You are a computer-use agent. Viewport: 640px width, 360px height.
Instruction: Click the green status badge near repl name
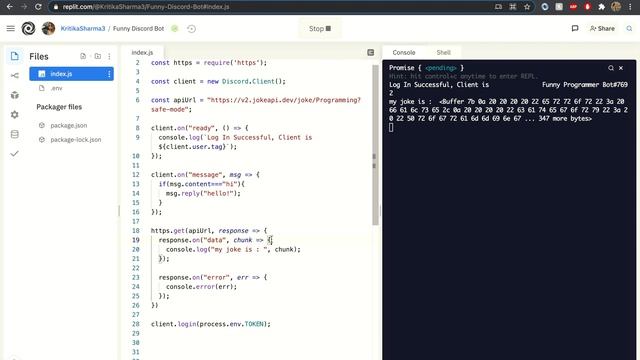click(175, 29)
